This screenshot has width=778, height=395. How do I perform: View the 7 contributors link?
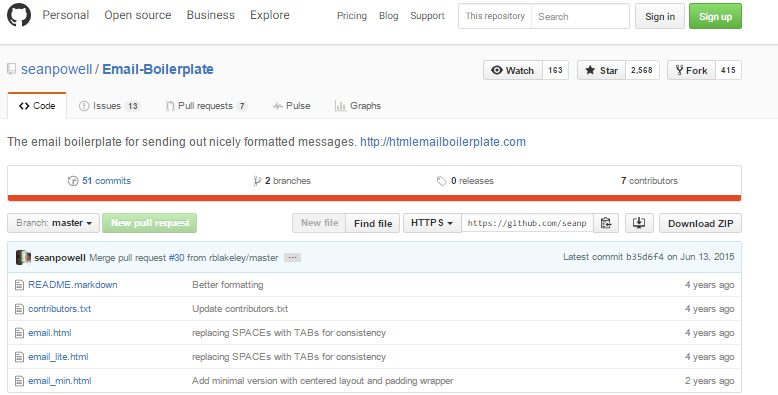click(x=649, y=181)
